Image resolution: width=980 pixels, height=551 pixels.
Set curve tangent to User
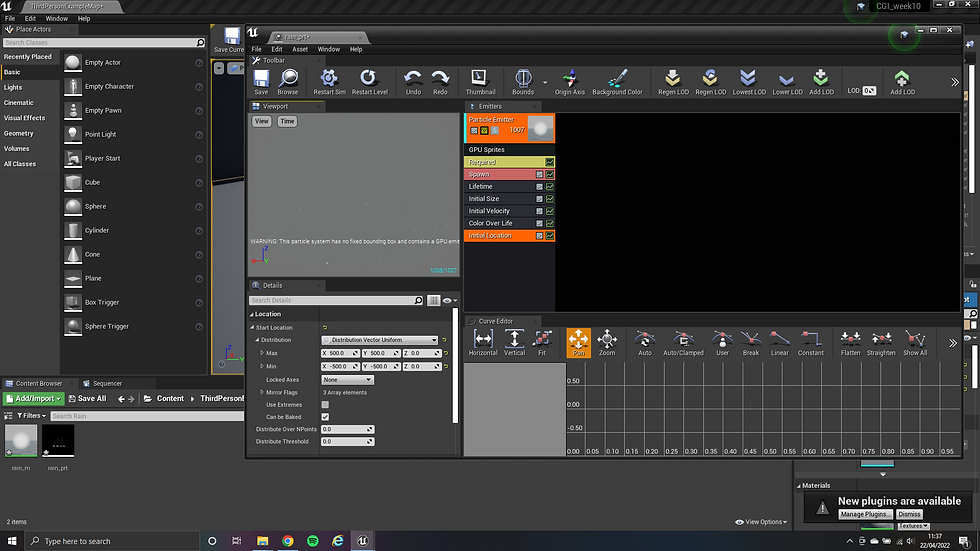pos(722,343)
